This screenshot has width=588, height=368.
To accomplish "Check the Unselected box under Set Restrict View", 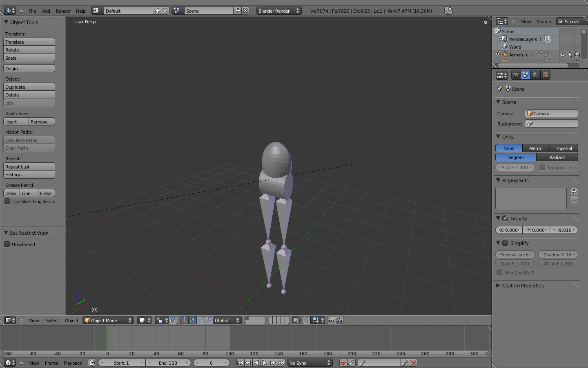I will [x=7, y=244].
